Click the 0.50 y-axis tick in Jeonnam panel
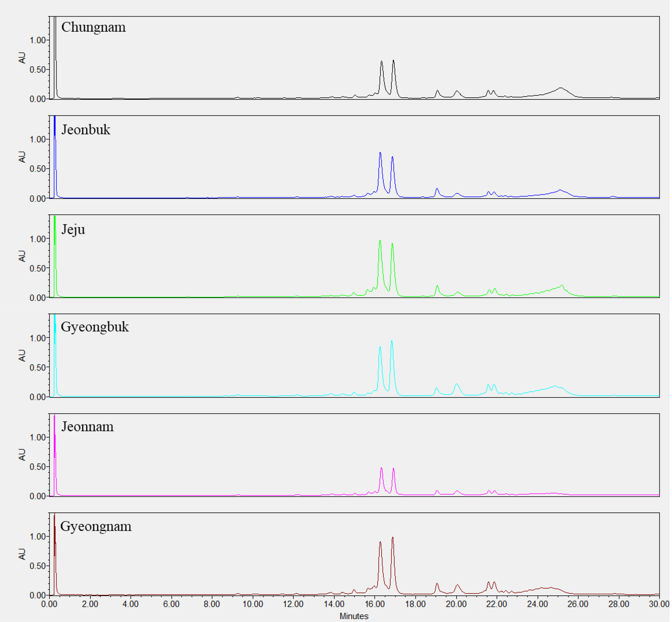 [38, 467]
